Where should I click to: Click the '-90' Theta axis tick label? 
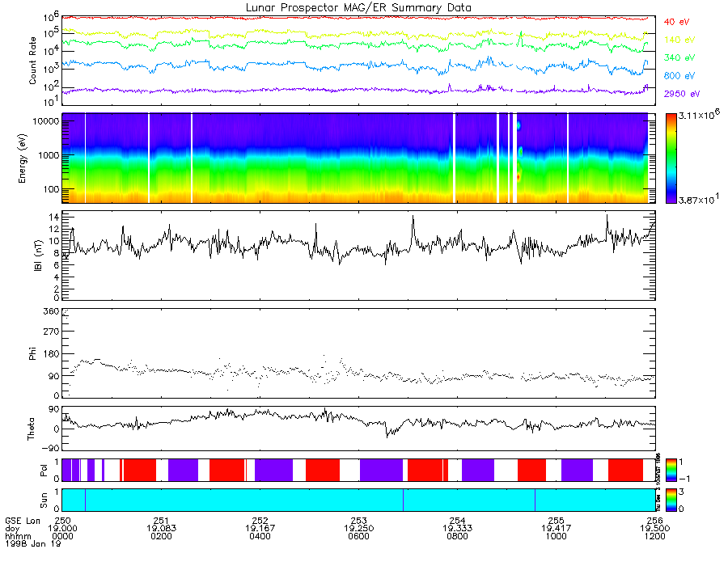[50, 448]
